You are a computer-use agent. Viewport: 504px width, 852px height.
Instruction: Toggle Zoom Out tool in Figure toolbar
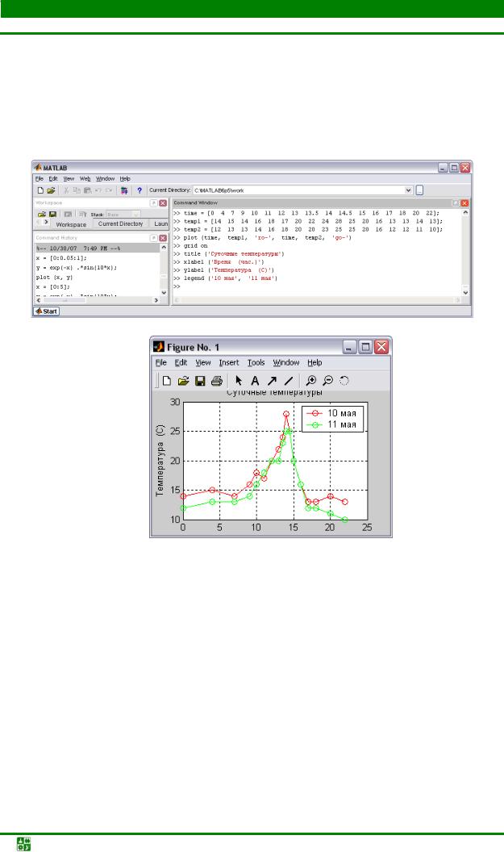(x=327, y=381)
